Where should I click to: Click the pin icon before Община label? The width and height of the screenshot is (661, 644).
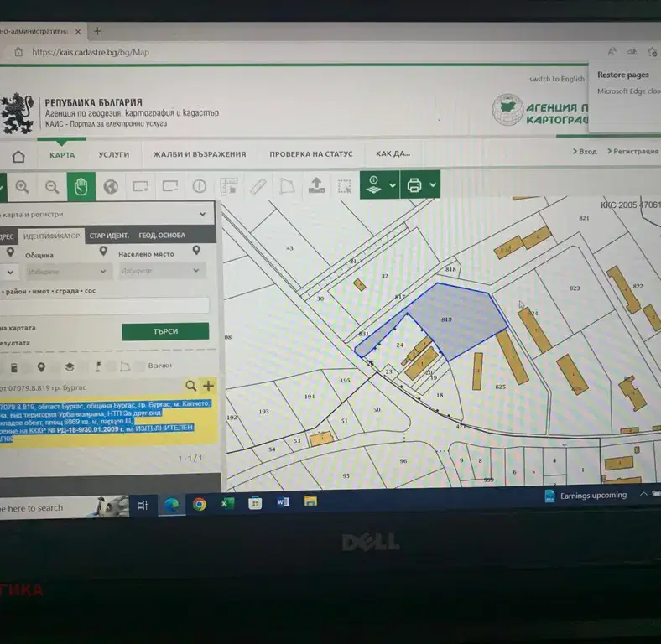(x=10, y=252)
